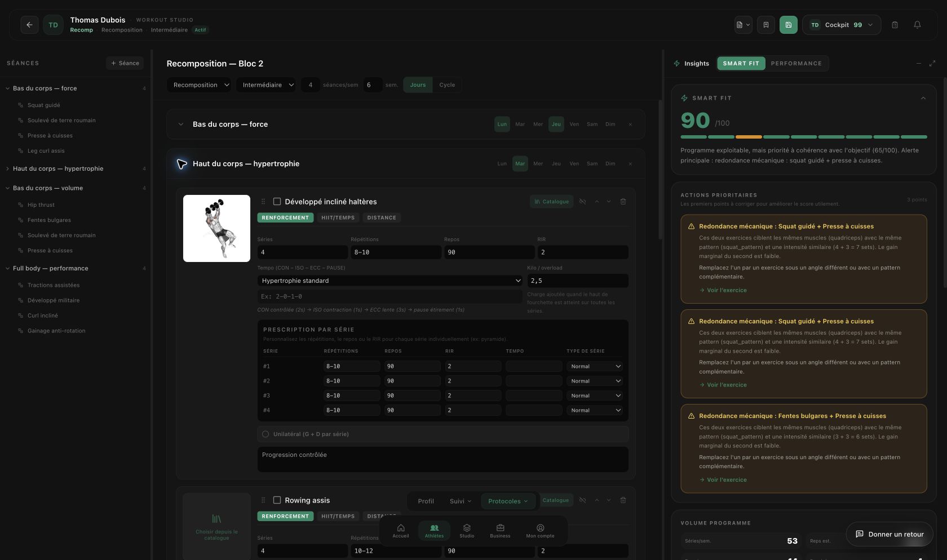Delete the Rowing assis exercise
The image size is (947, 560).
(x=623, y=500)
